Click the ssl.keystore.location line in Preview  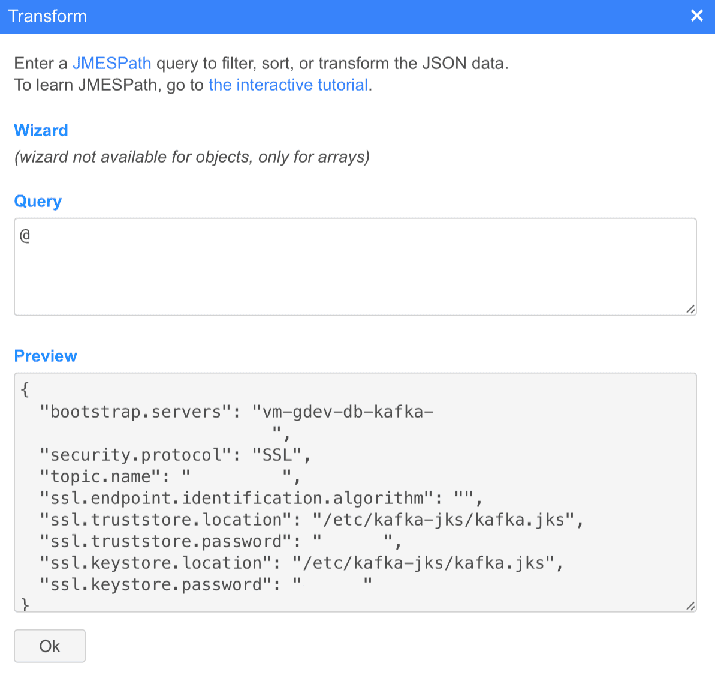(300, 563)
